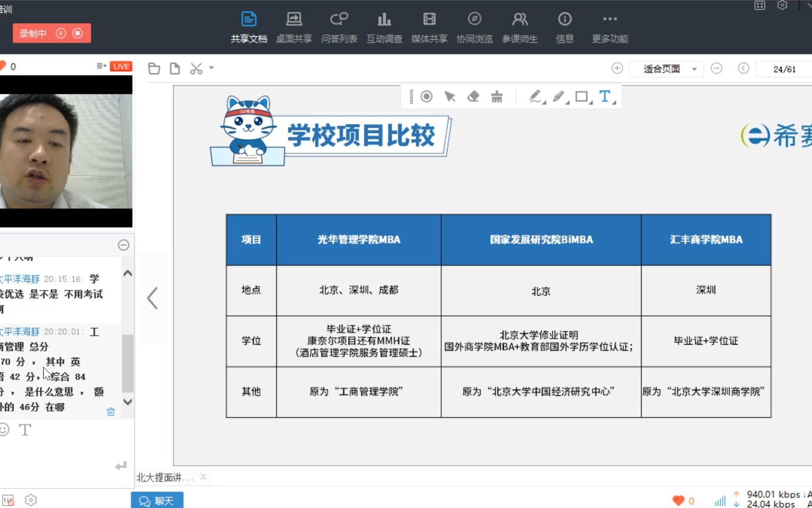Select the eraser tool
This screenshot has width=812, height=508.
click(473, 96)
